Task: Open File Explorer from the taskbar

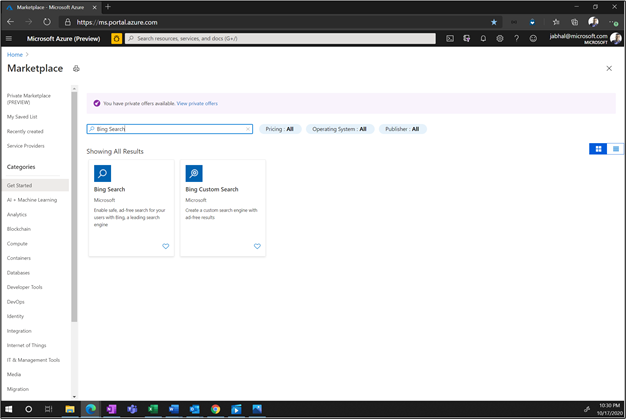Action: point(70,409)
